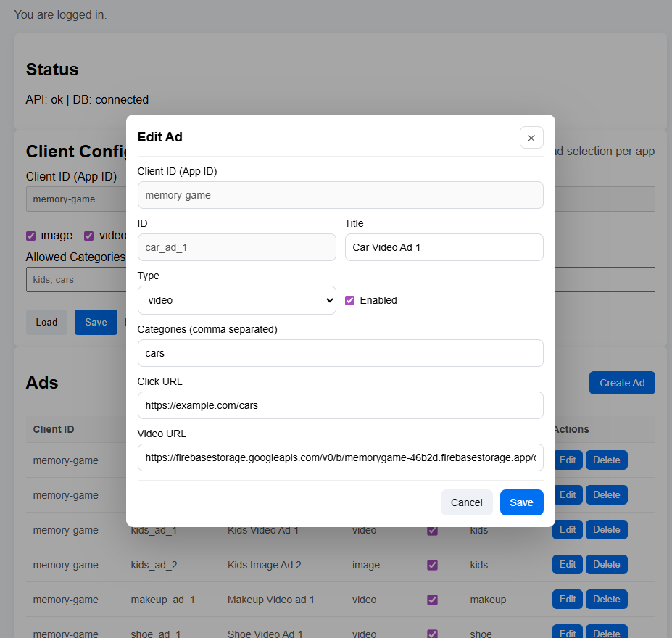The height and width of the screenshot is (638, 672).
Task: Close the Edit Ad dialog with X
Action: coord(531,138)
